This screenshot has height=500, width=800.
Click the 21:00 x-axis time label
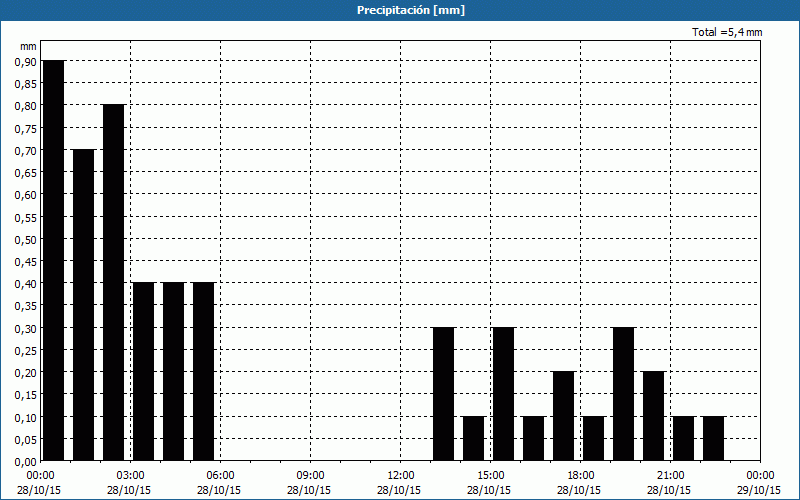(670, 476)
